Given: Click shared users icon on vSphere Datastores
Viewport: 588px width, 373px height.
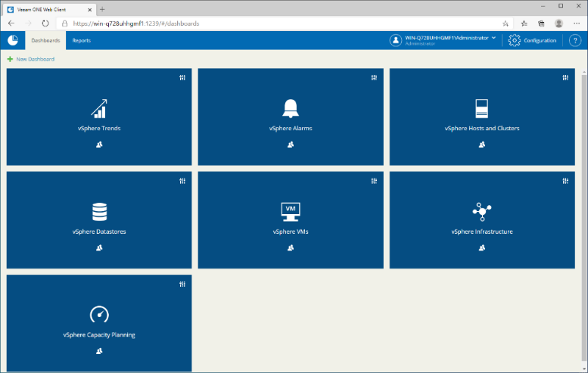Looking at the screenshot, I should click(x=99, y=248).
